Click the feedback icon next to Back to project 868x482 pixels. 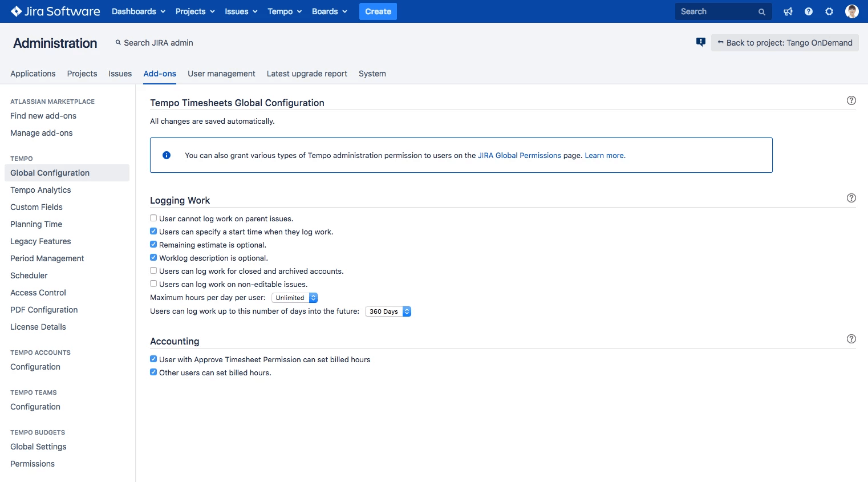click(700, 42)
